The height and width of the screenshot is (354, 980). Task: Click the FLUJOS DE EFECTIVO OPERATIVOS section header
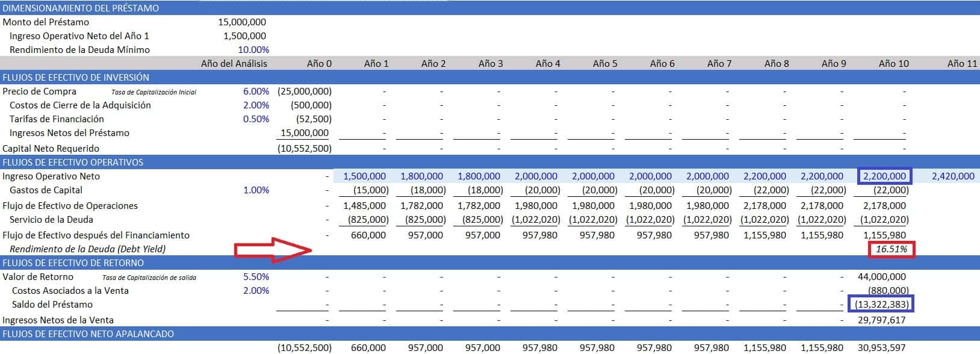[72, 163]
